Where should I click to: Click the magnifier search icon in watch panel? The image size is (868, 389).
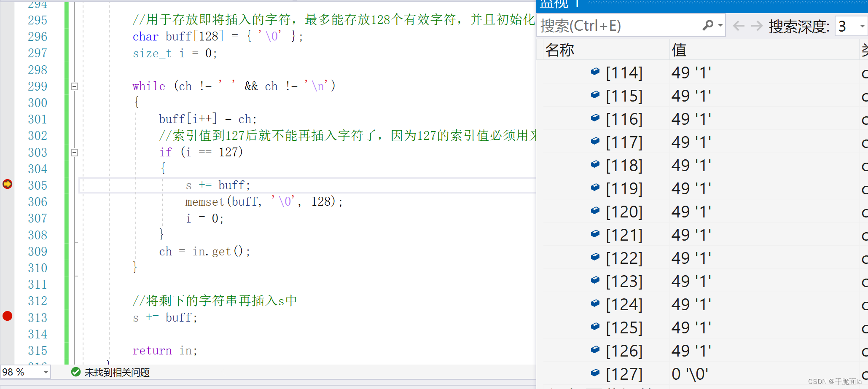(x=708, y=25)
